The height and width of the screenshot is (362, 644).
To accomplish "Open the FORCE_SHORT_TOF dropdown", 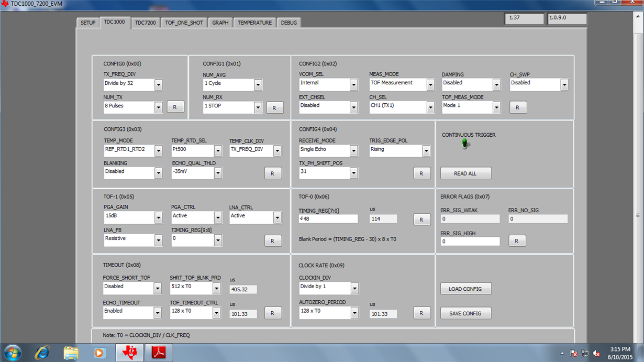I will tap(158, 288).
